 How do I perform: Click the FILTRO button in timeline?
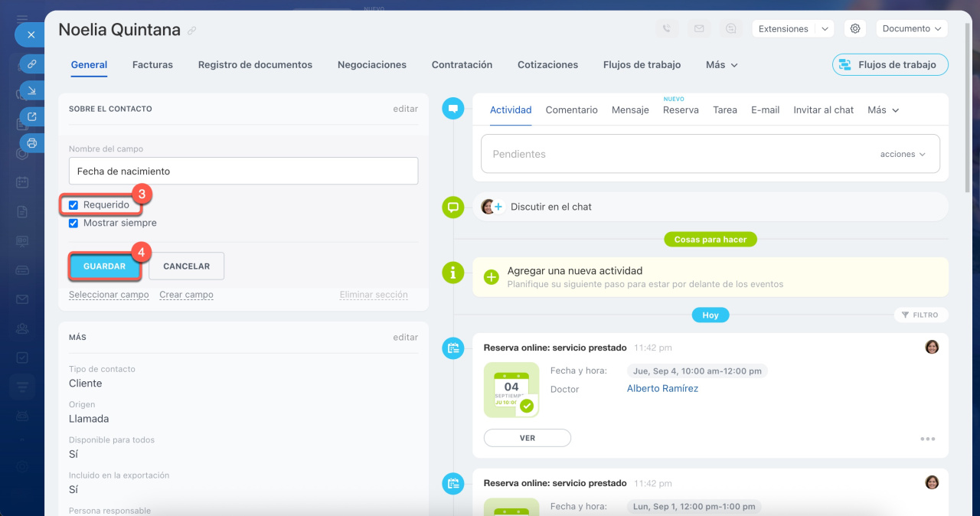(920, 315)
